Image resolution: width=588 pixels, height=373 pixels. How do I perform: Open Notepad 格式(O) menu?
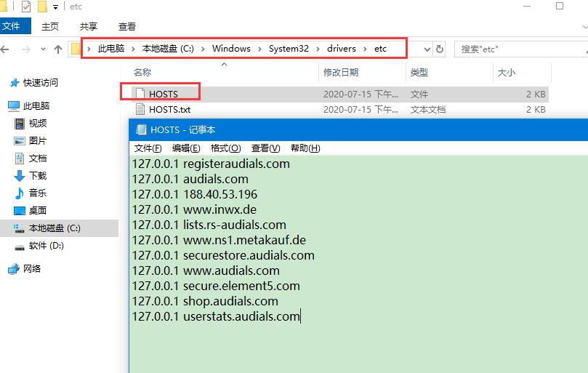[226, 148]
